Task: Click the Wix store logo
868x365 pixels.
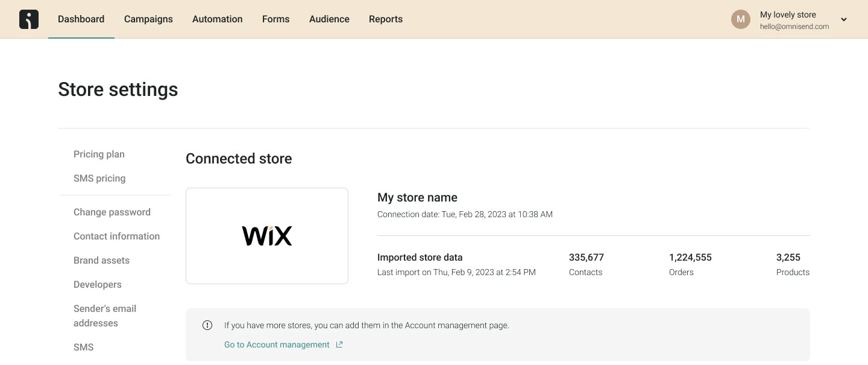Action: 267,235
